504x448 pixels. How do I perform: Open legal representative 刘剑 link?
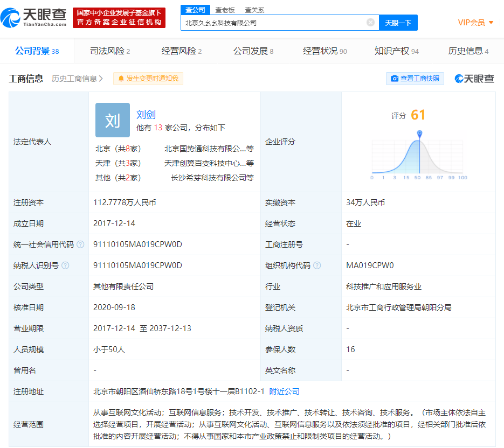click(146, 114)
